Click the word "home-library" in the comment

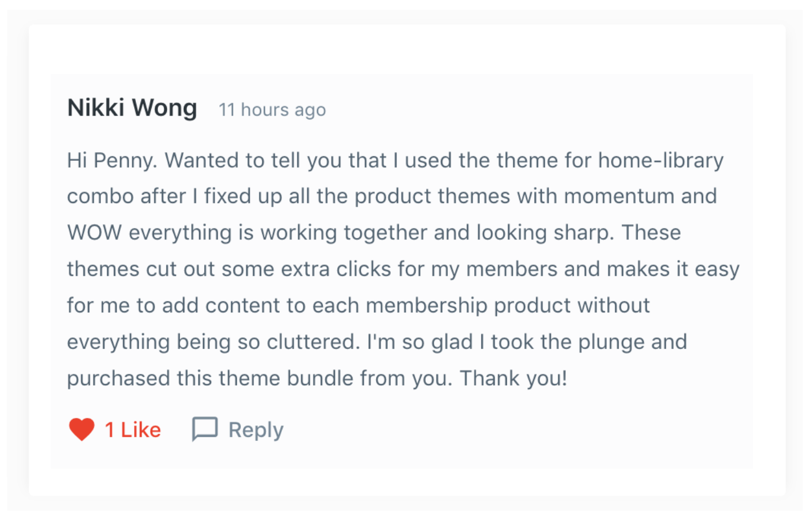(660, 161)
